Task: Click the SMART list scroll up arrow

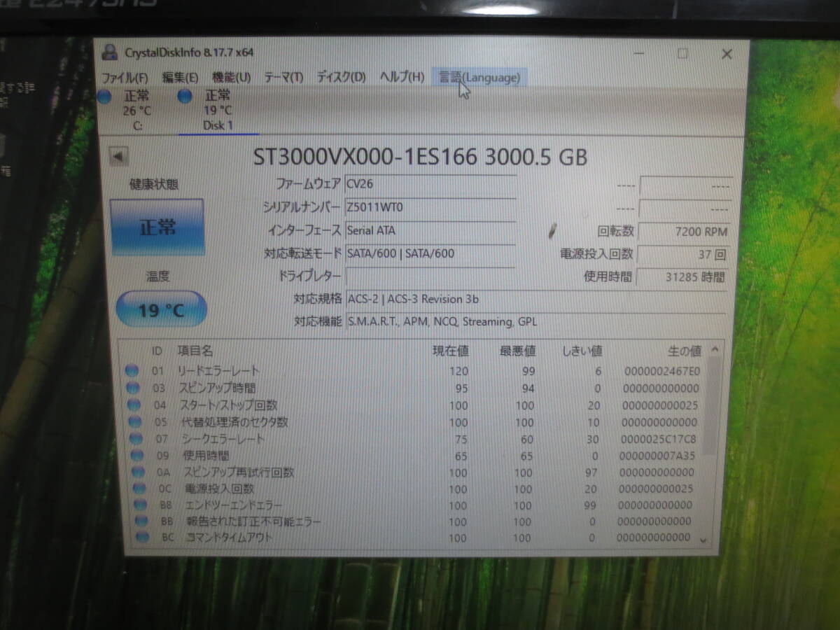Action: click(715, 350)
